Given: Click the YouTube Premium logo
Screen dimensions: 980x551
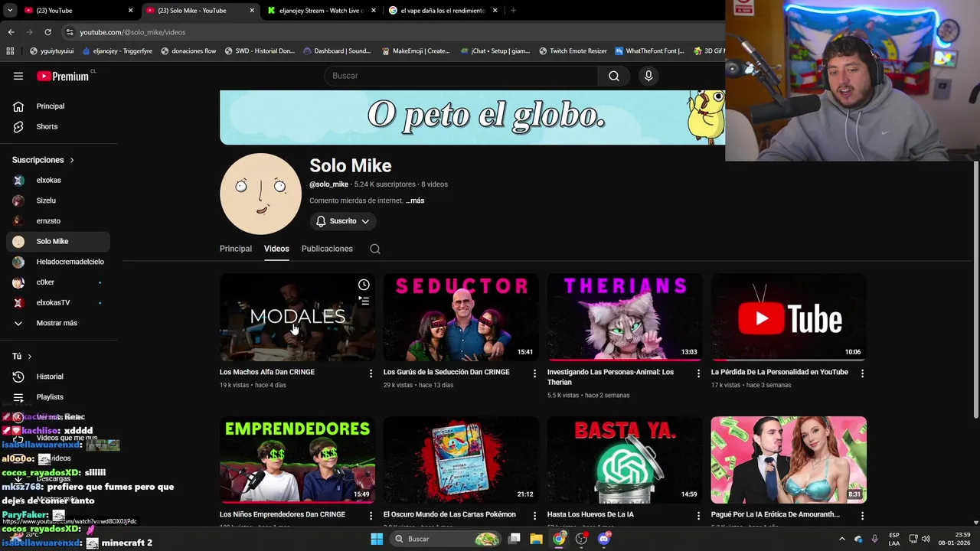Looking at the screenshot, I should [63, 76].
